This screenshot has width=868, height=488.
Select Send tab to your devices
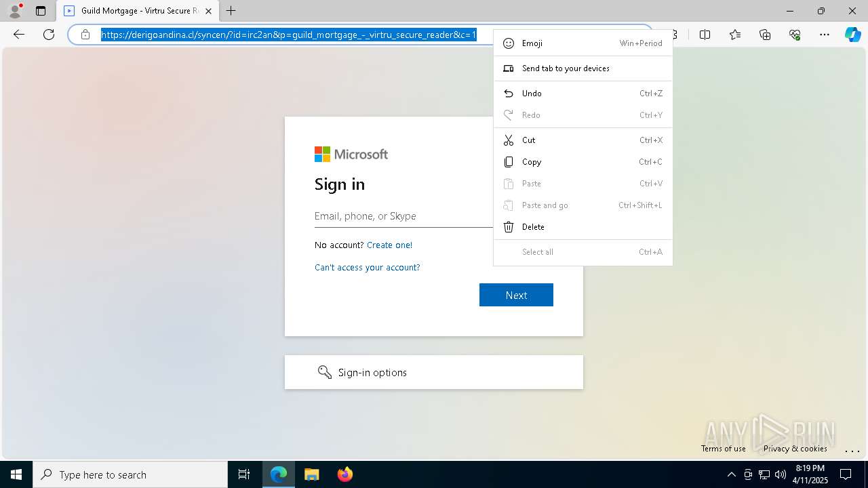click(583, 68)
